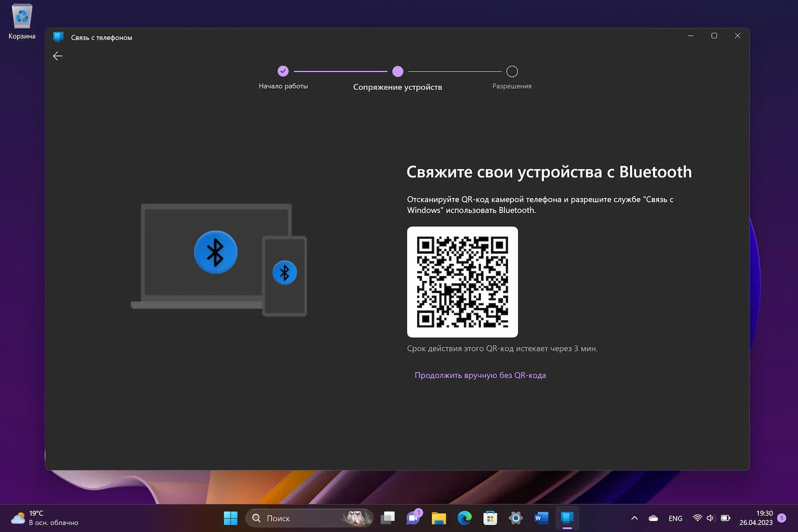Click the 'Сопряжение устройств' step label
798x532 pixels.
point(397,87)
